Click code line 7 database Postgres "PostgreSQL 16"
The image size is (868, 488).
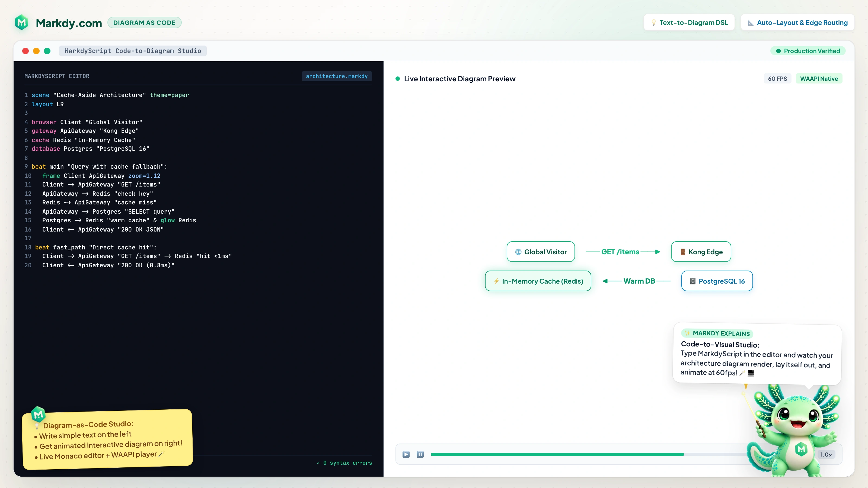point(91,149)
